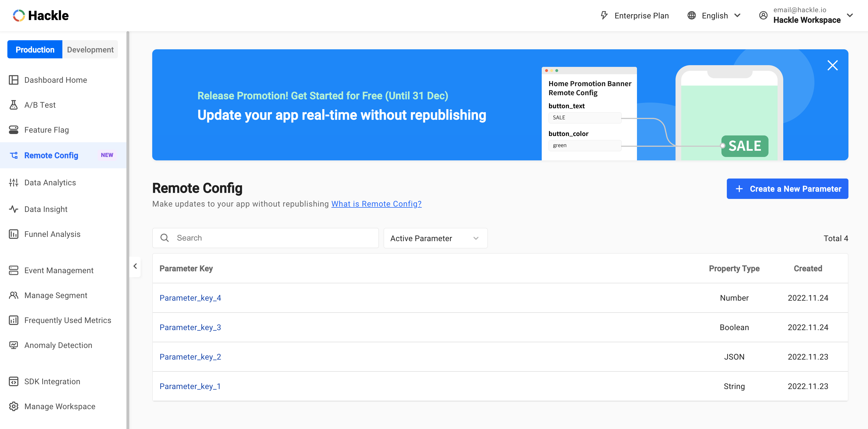Screen dimensions: 868x429
Task: Open A/B Test flask icon
Action: click(14, 105)
